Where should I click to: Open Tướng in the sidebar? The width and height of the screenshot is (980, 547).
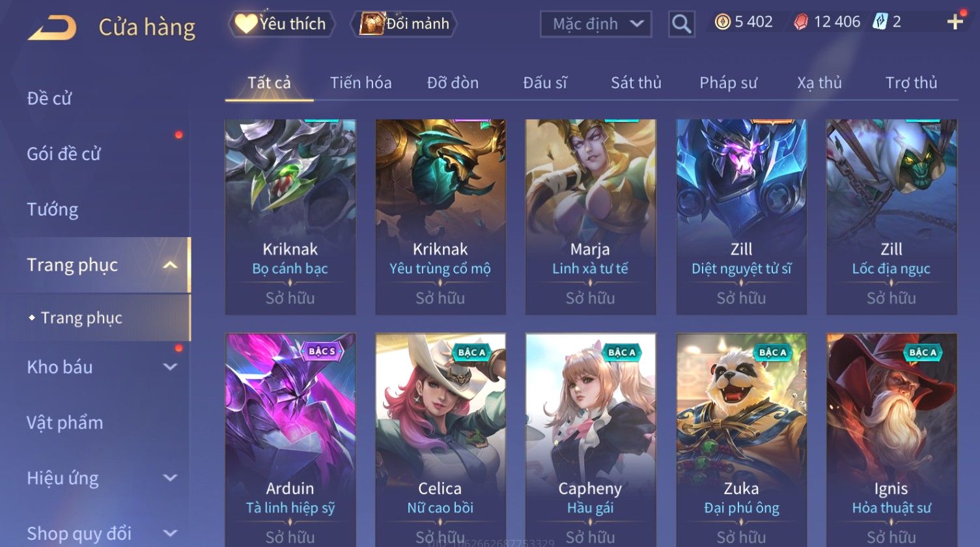point(53,210)
